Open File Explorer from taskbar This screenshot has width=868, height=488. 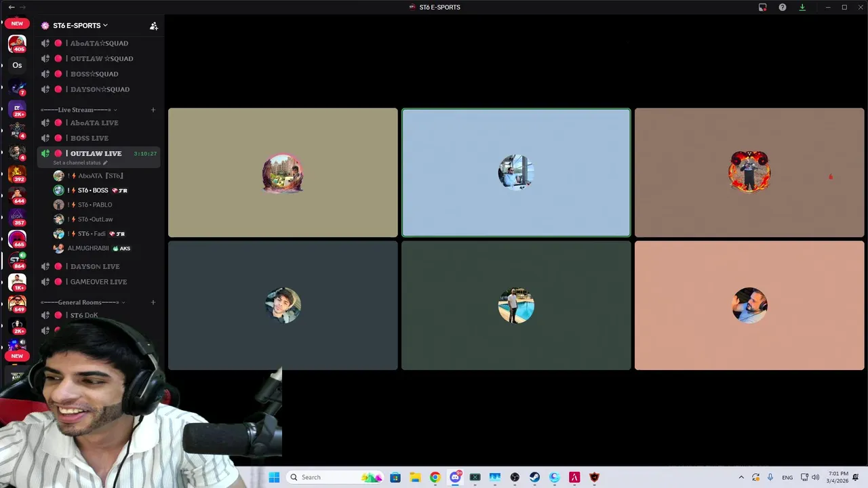tap(415, 477)
